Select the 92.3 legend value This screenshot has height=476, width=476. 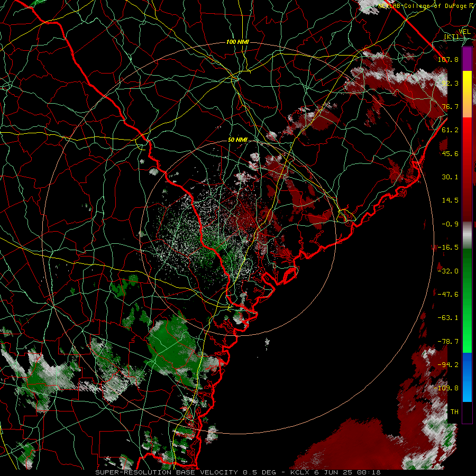click(x=450, y=83)
